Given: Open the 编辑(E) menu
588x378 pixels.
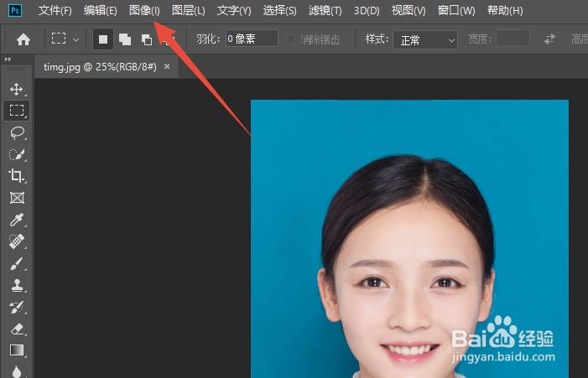Looking at the screenshot, I should [100, 11].
